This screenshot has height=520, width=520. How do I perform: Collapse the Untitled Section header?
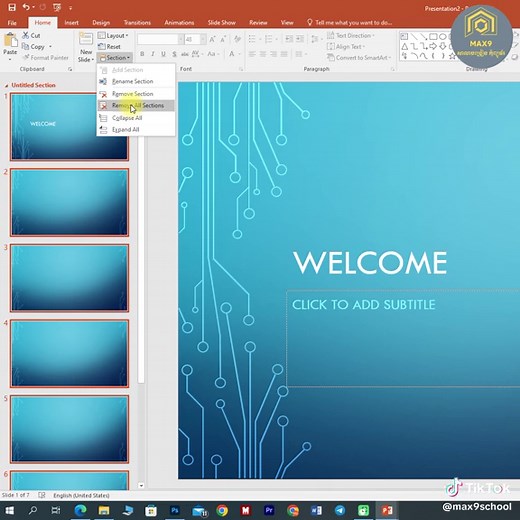point(6,86)
